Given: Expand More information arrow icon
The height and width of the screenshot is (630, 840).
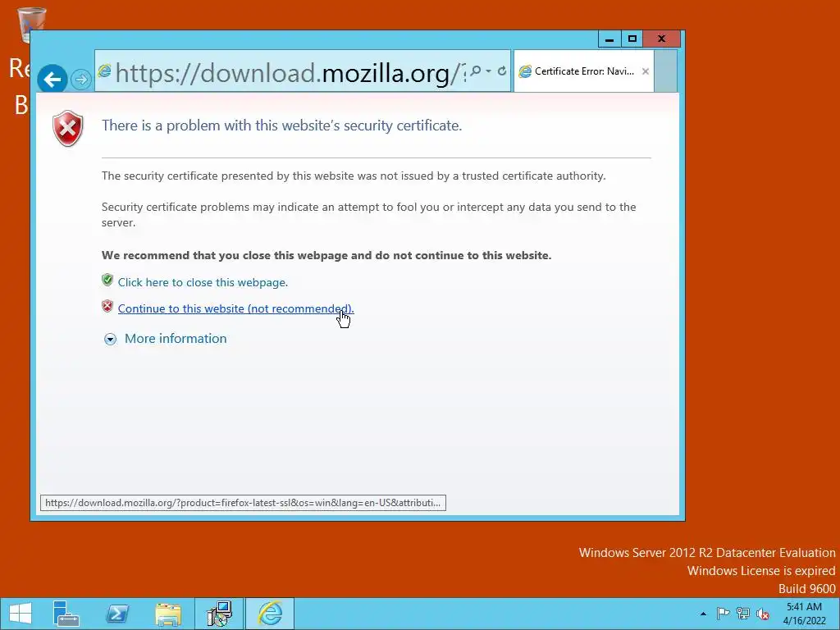Looking at the screenshot, I should [x=111, y=339].
